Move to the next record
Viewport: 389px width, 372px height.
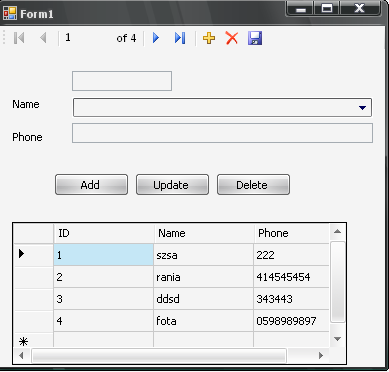[156, 38]
